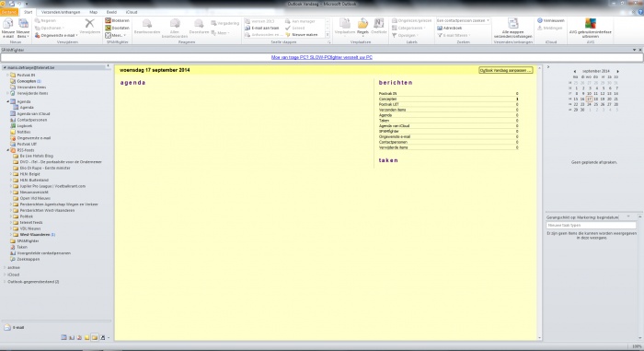
Task: Click in Een contactpersoon zoeken field
Action: [x=463, y=20]
